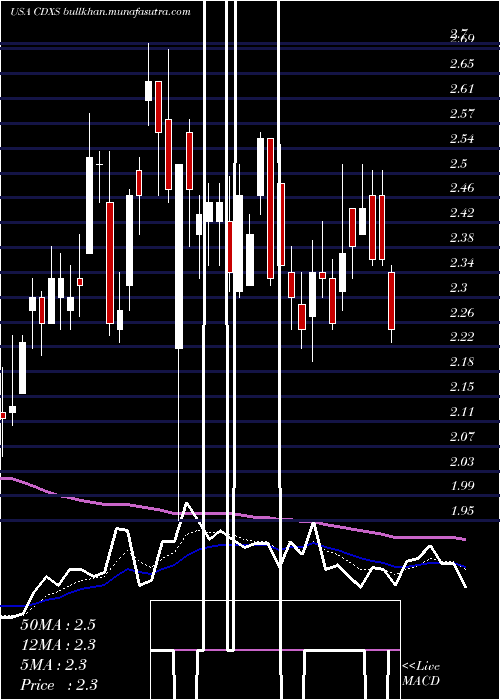
Task: Click the 2.5 price axis label
Action: pos(458,164)
